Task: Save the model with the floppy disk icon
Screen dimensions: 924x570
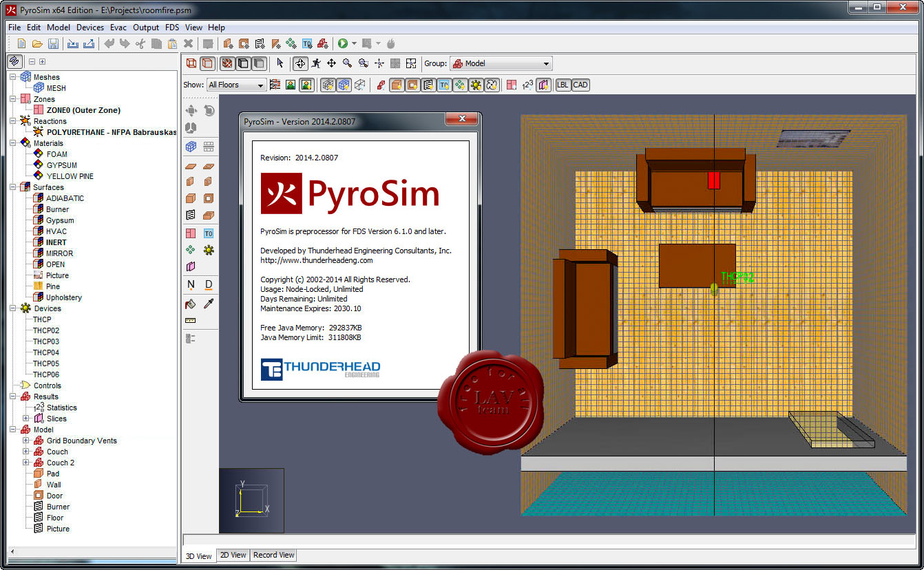Action: (x=52, y=43)
